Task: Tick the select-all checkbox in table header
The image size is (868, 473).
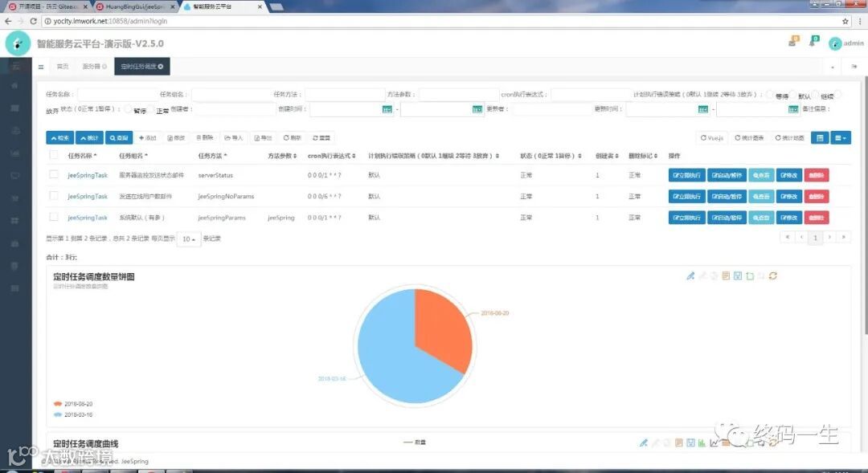Action: coord(54,155)
